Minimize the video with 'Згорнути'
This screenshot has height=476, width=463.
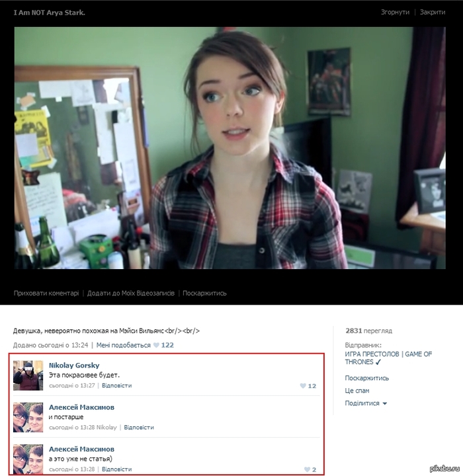point(395,13)
